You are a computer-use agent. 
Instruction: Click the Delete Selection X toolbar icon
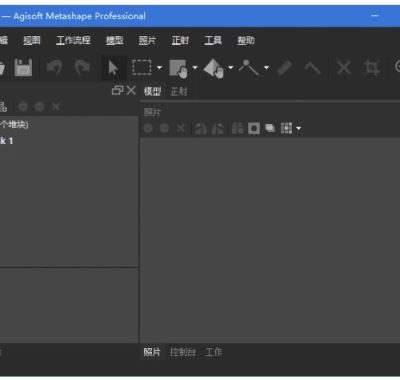tap(344, 68)
